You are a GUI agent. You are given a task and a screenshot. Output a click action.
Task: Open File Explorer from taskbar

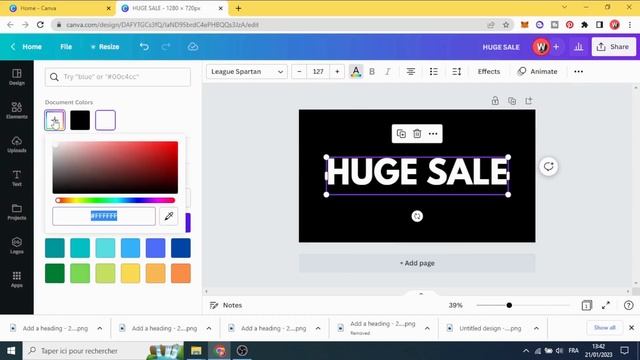(196, 351)
